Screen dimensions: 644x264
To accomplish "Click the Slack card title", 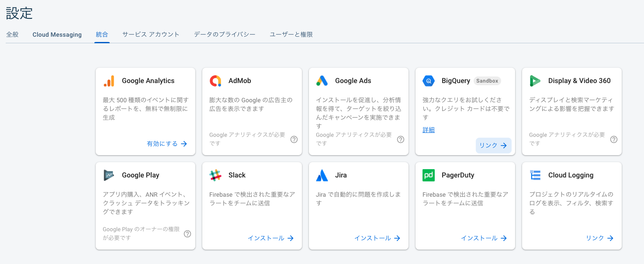I will (237, 175).
